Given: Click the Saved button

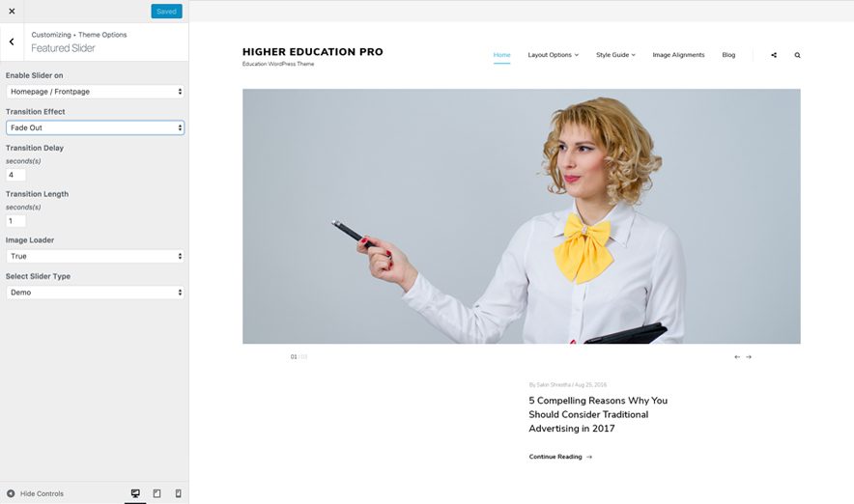Looking at the screenshot, I should [x=166, y=12].
